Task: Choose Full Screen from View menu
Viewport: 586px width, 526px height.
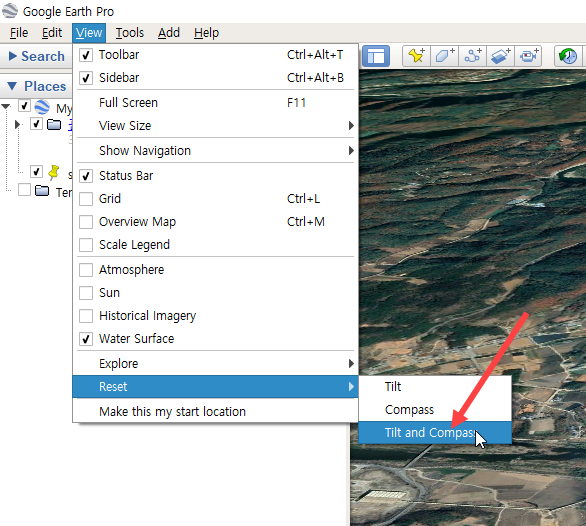Action: (x=215, y=102)
